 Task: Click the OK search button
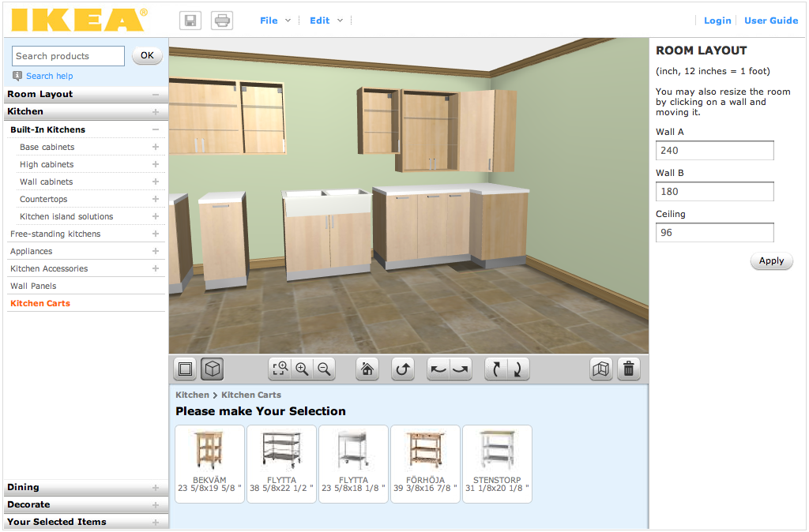[x=147, y=56]
